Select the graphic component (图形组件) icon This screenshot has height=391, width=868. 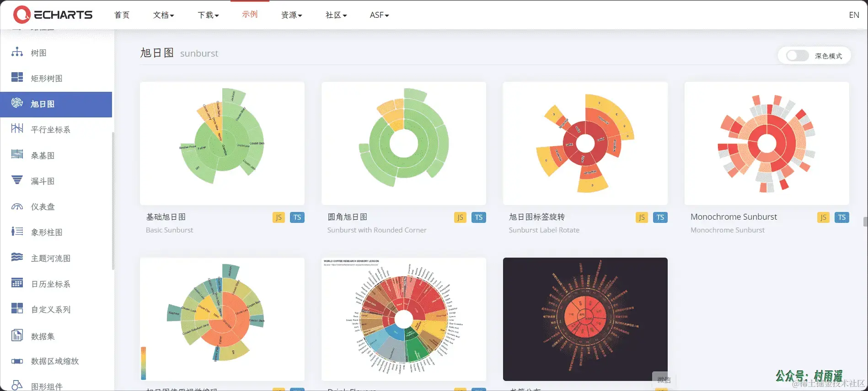(17, 386)
